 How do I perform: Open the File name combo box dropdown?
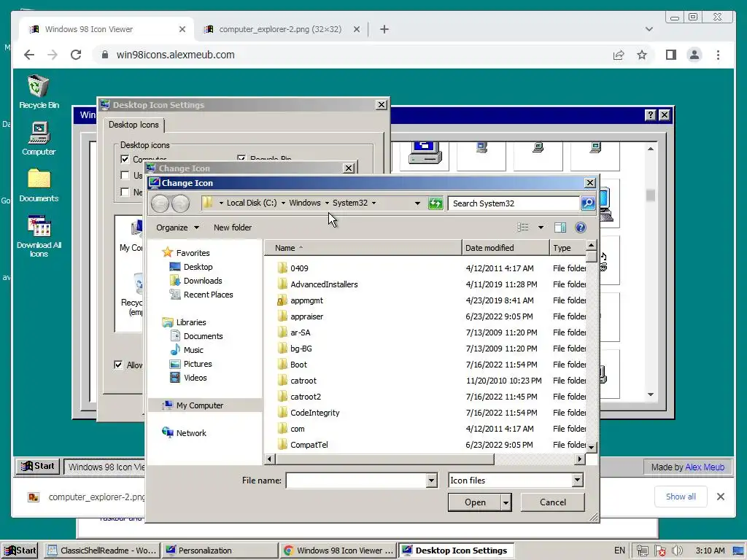coord(431,481)
